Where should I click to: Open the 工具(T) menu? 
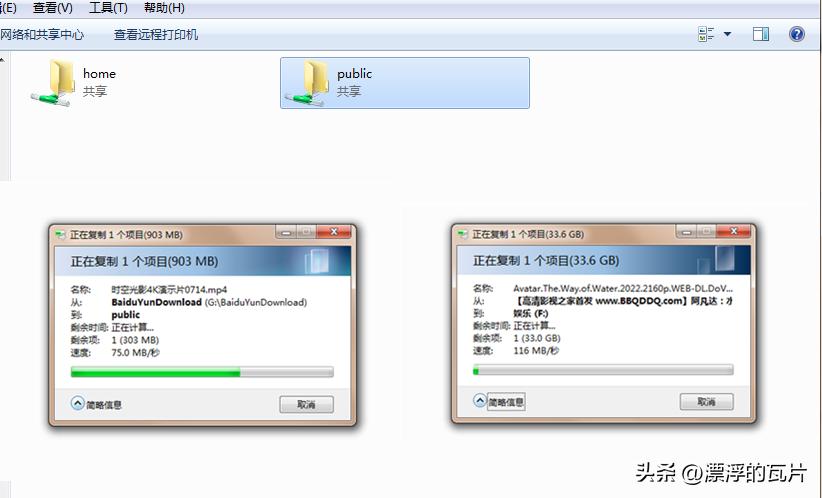[x=108, y=8]
